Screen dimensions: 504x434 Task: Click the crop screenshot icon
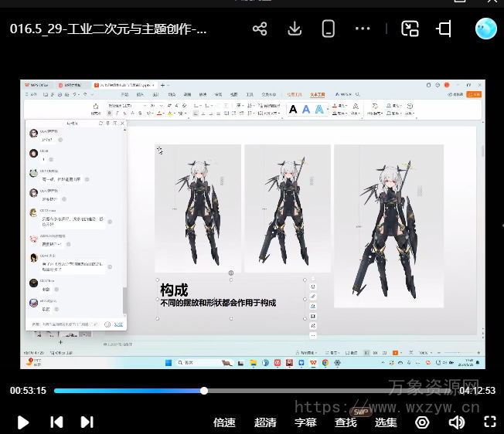coord(444,29)
